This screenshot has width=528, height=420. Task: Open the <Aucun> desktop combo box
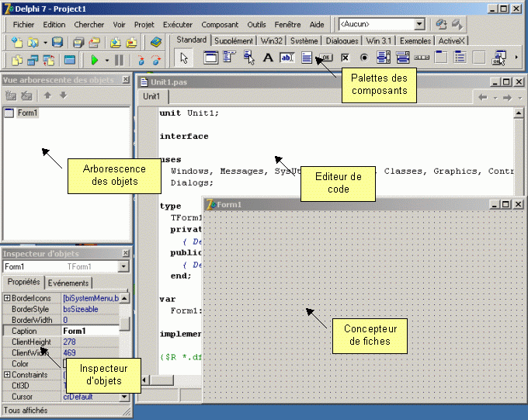coord(381,24)
